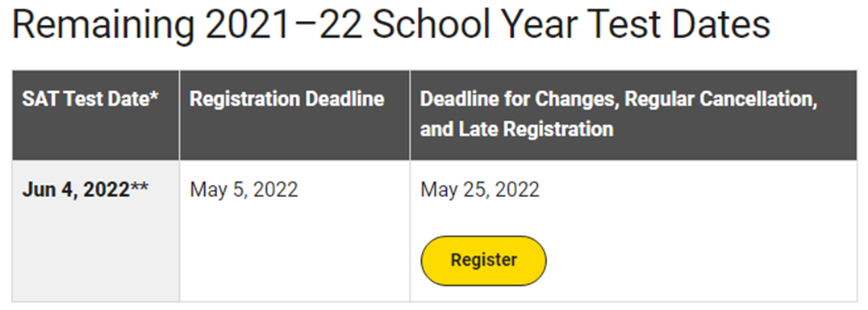This screenshot has width=868, height=310.
Task: Select the page heading about Test Dates
Action: coord(390,26)
